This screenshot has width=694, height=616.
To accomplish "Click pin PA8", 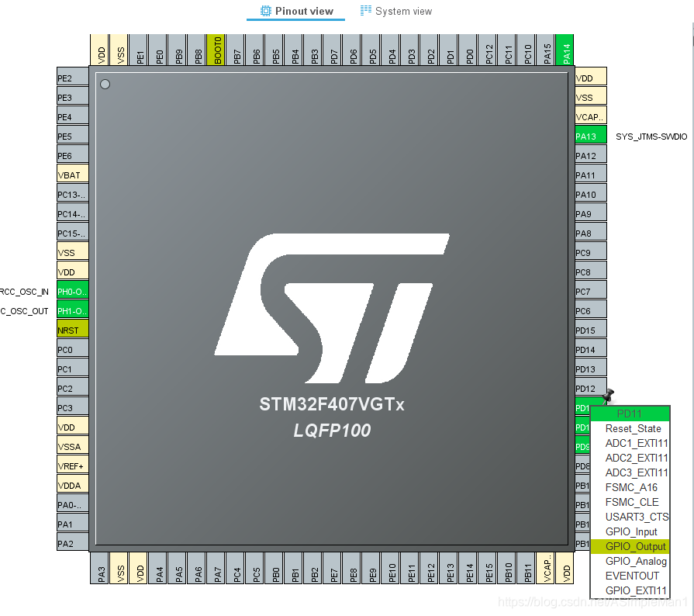I will 591,233.
